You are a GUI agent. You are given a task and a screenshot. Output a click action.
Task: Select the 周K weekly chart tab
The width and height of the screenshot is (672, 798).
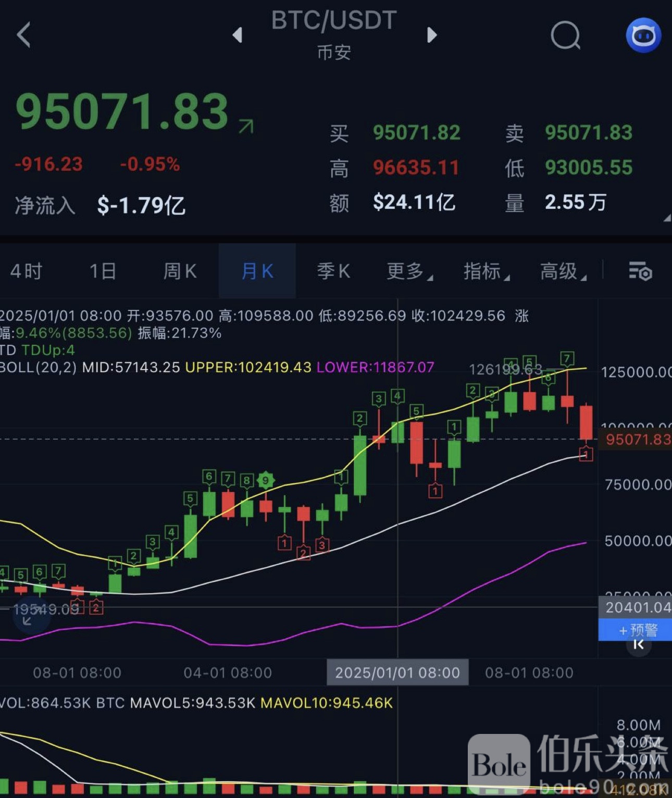(180, 271)
